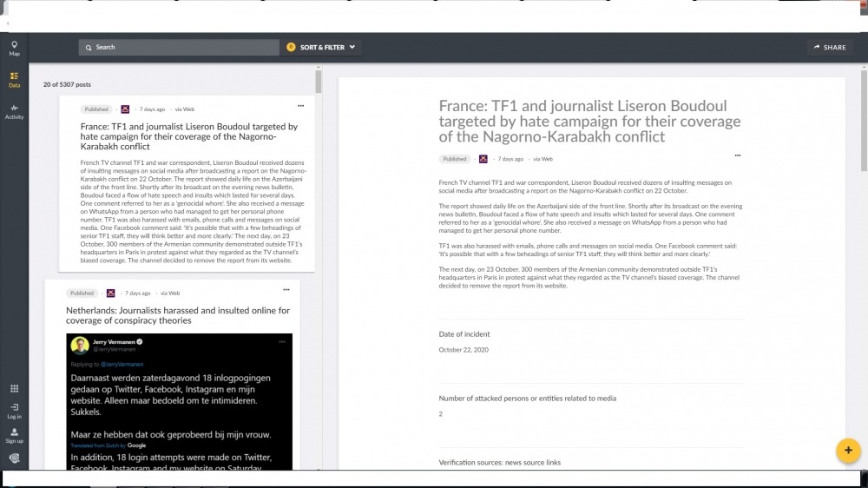Click the Share button
Image resolution: width=868 pixels, height=488 pixels.
point(829,47)
